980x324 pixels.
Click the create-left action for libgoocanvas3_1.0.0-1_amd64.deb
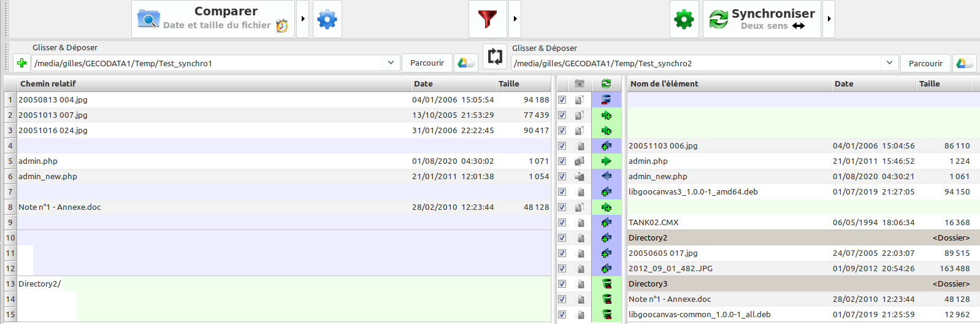click(606, 191)
